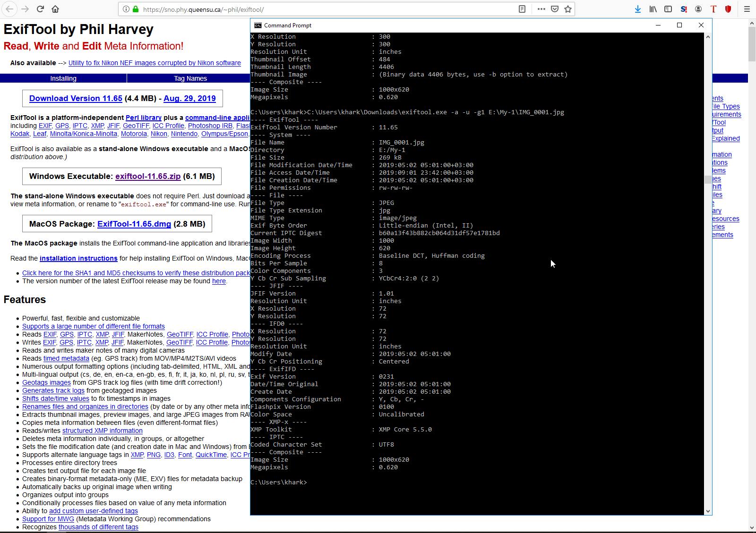The height and width of the screenshot is (533, 756).
Task: Open the Installing navigation tab
Action: point(63,78)
